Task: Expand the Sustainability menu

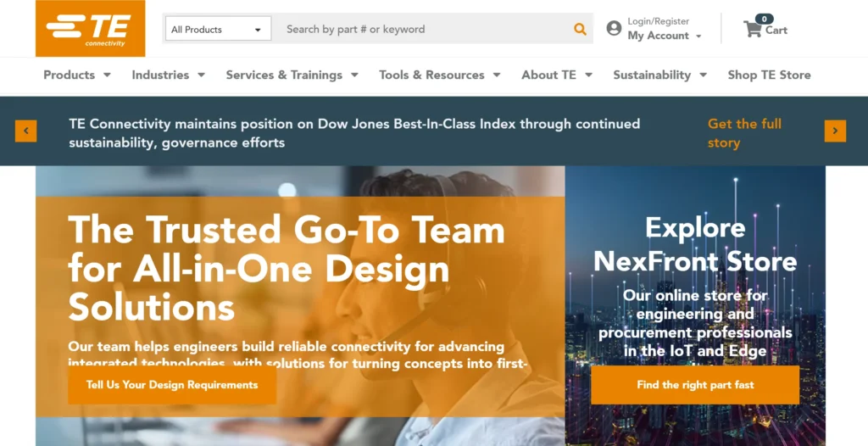Action: coord(659,75)
